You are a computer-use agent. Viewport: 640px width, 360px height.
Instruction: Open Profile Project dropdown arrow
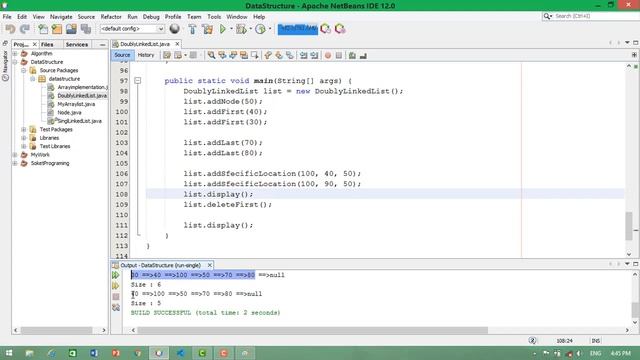pyautogui.click(x=270, y=29)
